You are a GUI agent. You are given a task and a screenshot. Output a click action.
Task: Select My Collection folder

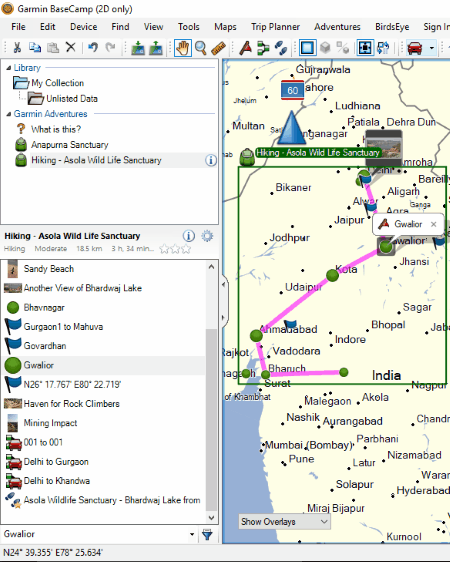pyautogui.click(x=57, y=83)
